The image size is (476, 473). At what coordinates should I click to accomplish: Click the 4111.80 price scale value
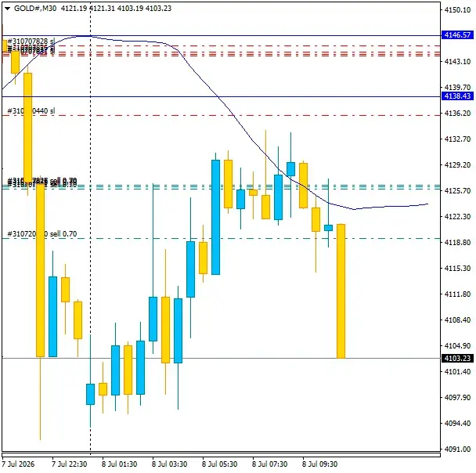(x=457, y=294)
